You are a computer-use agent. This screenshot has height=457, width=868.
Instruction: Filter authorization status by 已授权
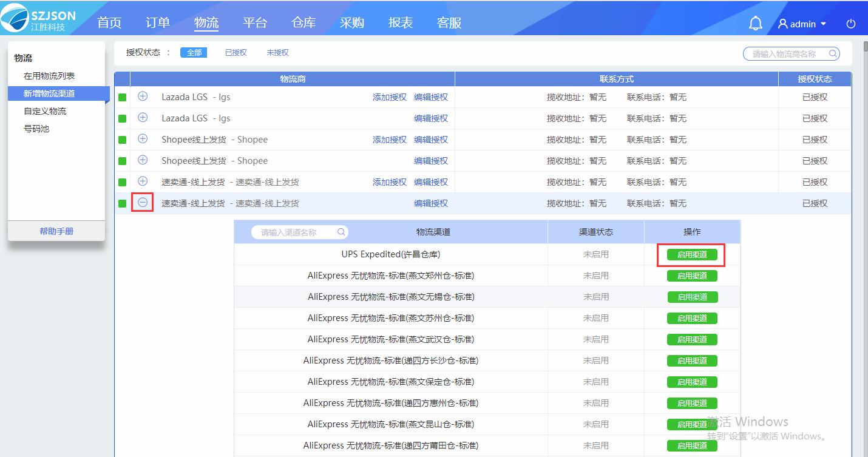coord(236,53)
